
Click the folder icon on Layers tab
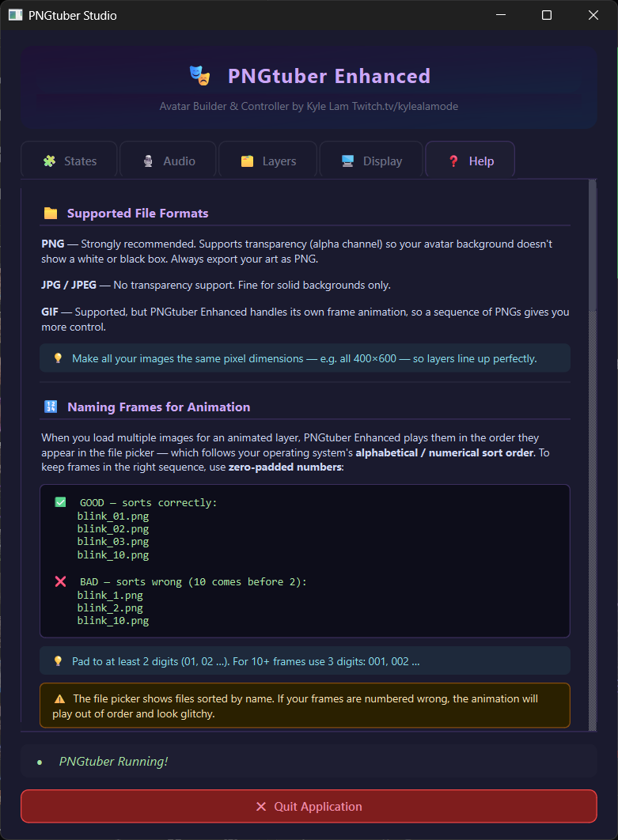tap(247, 161)
